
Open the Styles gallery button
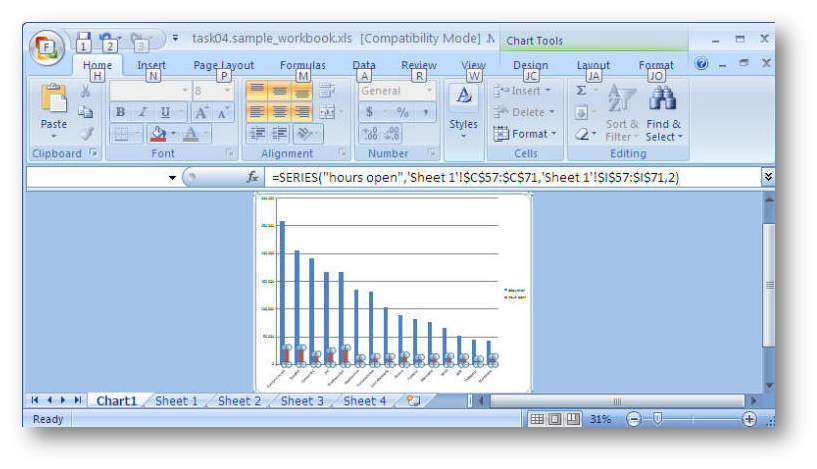tap(463, 112)
